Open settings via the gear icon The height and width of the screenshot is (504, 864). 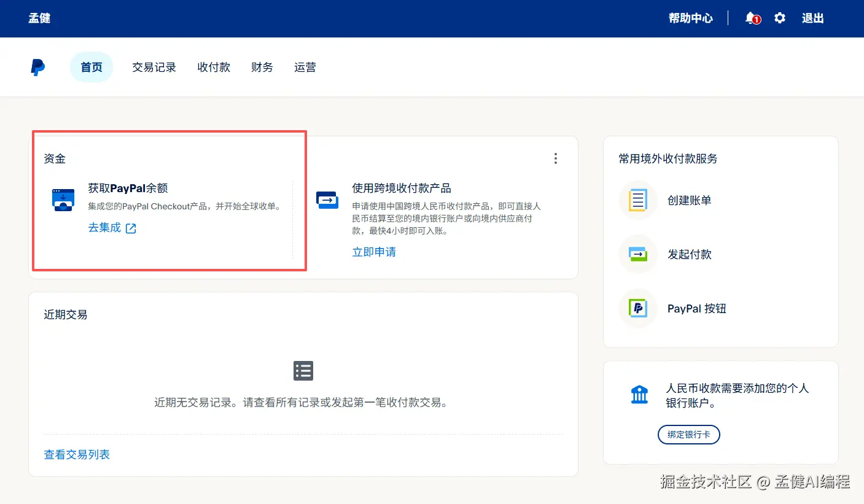click(x=780, y=18)
